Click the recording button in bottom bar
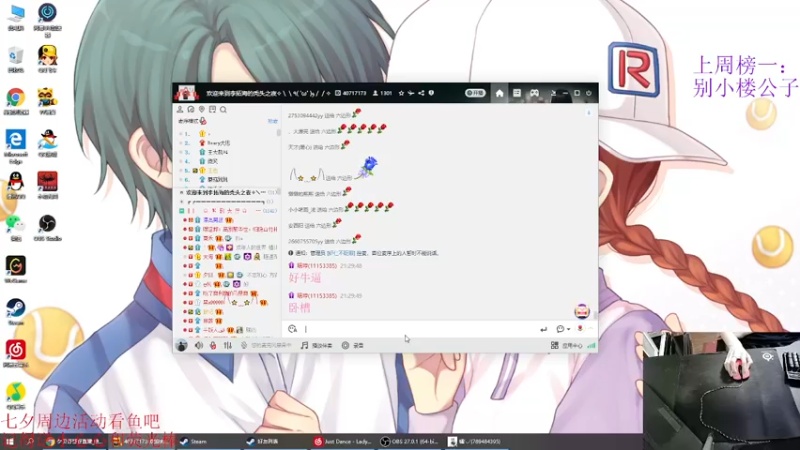 pyautogui.click(x=353, y=345)
